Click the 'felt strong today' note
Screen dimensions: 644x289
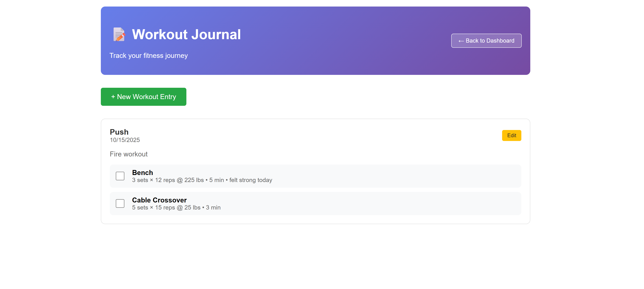tap(250, 180)
